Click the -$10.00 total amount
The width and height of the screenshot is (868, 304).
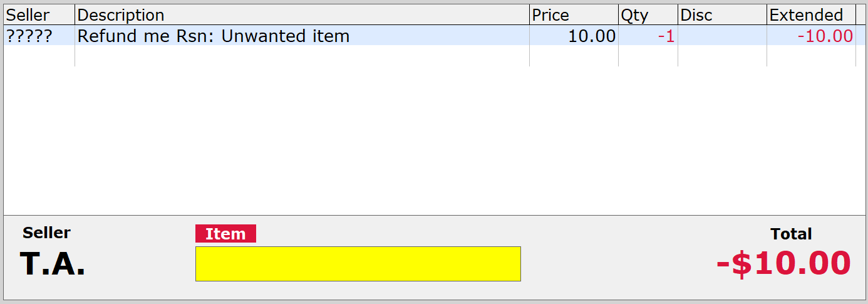[783, 263]
